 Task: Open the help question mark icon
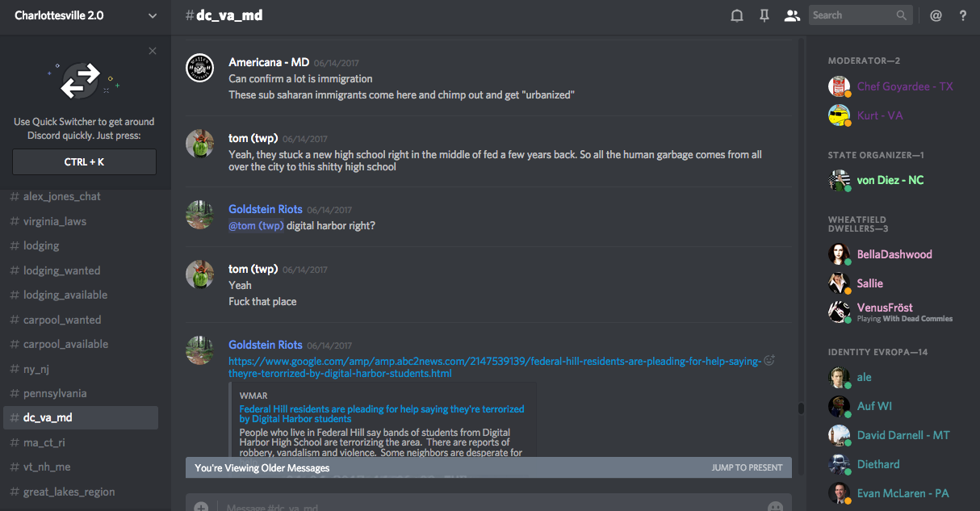[x=963, y=15]
